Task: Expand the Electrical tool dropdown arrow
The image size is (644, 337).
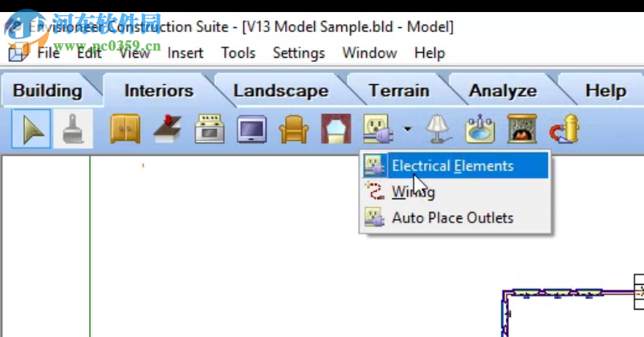Action: 407,129
